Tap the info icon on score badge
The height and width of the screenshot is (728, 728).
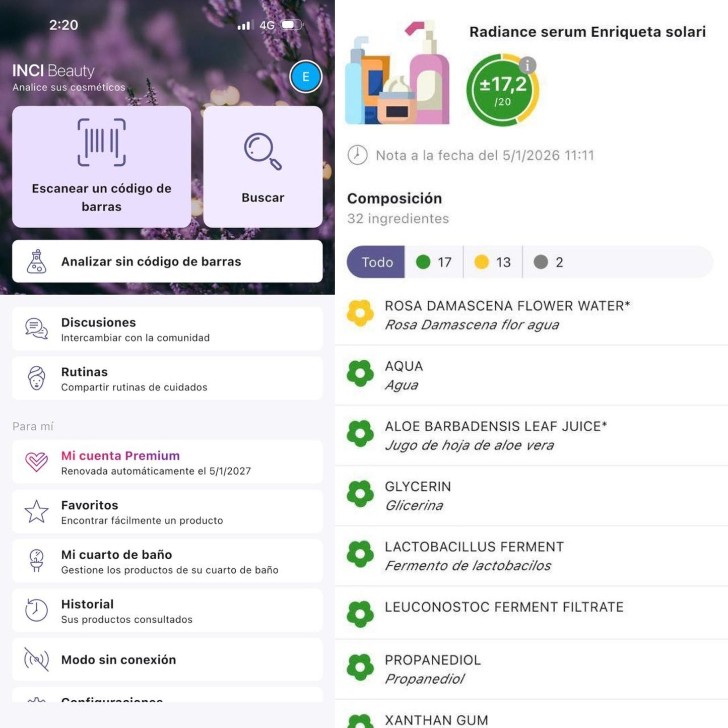tap(527, 65)
